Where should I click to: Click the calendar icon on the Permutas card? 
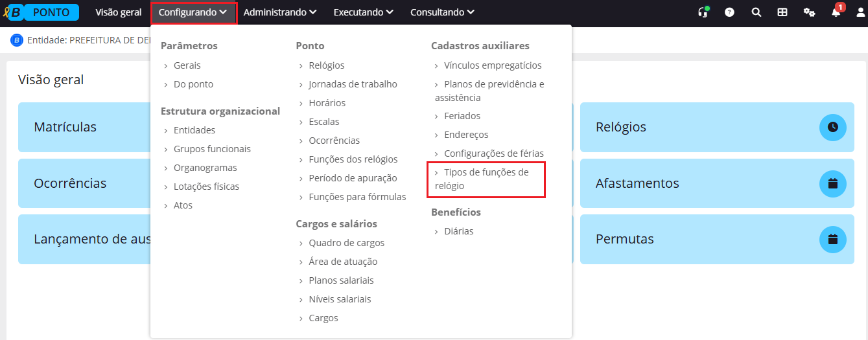(x=833, y=239)
